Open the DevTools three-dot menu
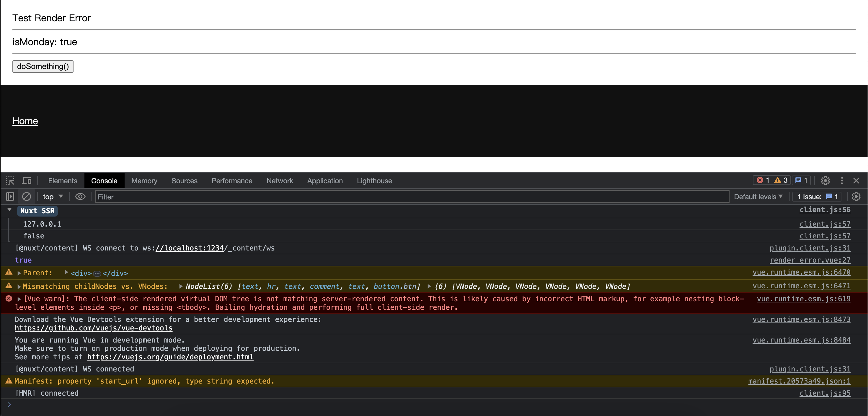The image size is (868, 416). 842,181
